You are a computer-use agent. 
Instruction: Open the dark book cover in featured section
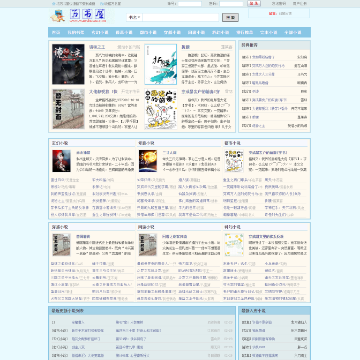tap(68, 64)
